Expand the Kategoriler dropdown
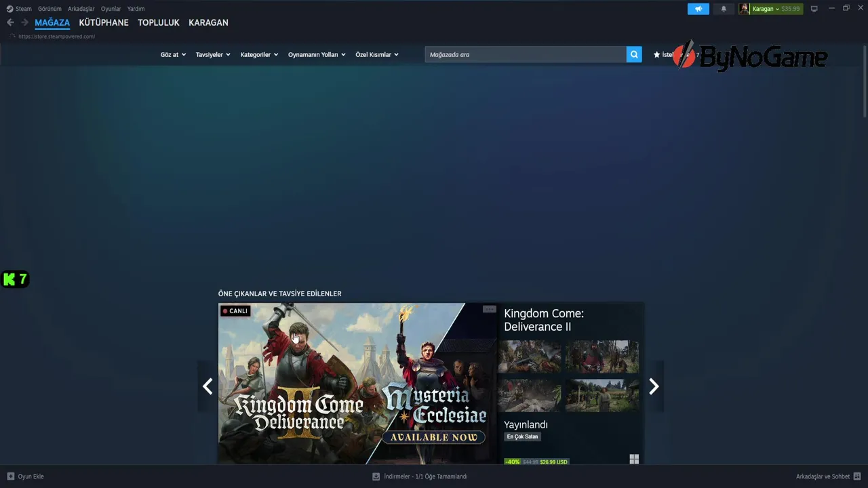The width and height of the screenshot is (868, 488). [259, 54]
